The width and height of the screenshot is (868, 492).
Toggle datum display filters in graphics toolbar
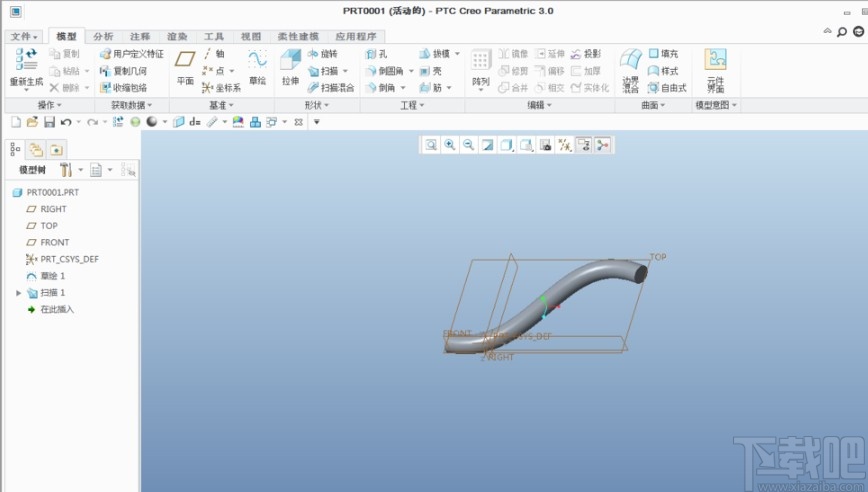(564, 145)
